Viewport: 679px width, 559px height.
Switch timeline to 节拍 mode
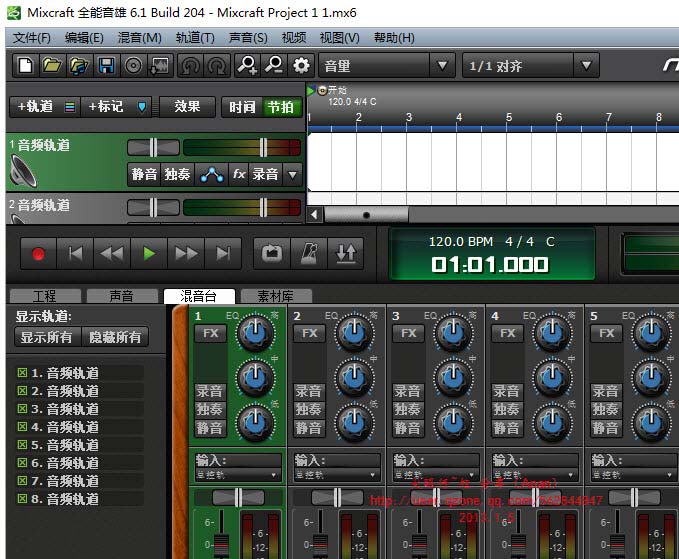click(x=281, y=107)
